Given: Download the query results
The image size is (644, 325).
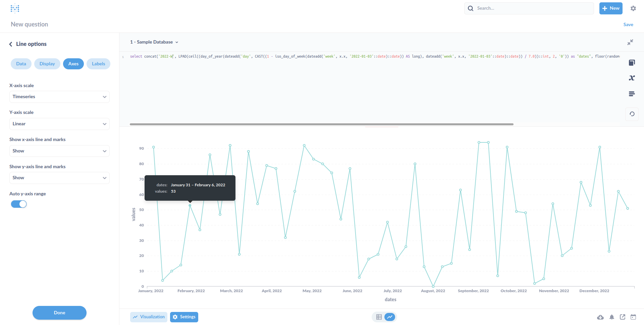Looking at the screenshot, I should point(600,317).
